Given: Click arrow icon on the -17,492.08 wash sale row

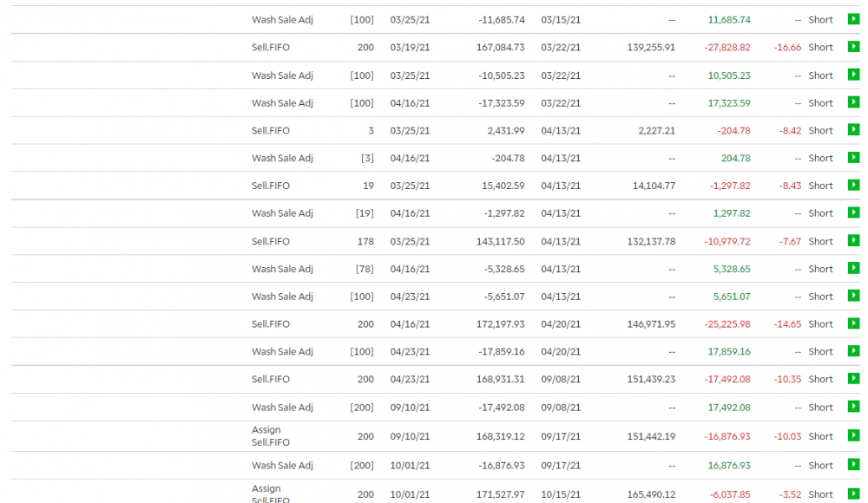Looking at the screenshot, I should click(x=853, y=407).
